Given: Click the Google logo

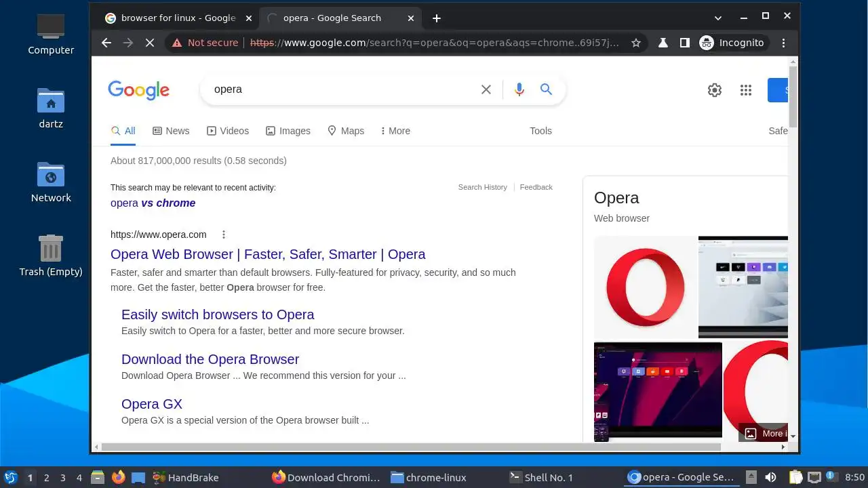Looking at the screenshot, I should click(138, 89).
